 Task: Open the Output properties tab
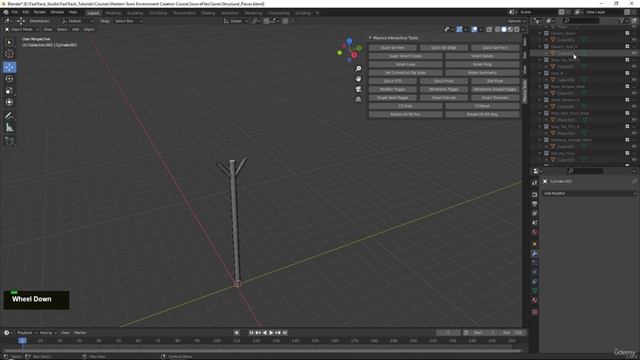(534, 204)
